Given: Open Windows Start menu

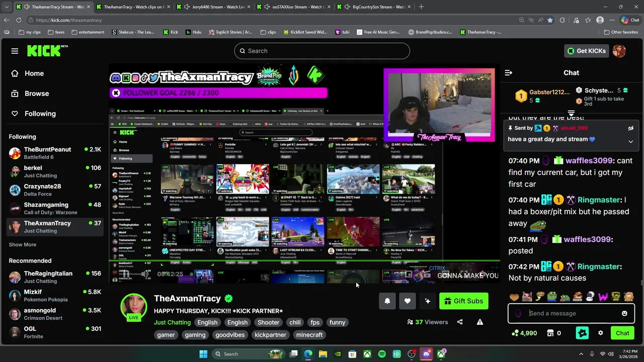Looking at the screenshot, I should tap(203, 354).
